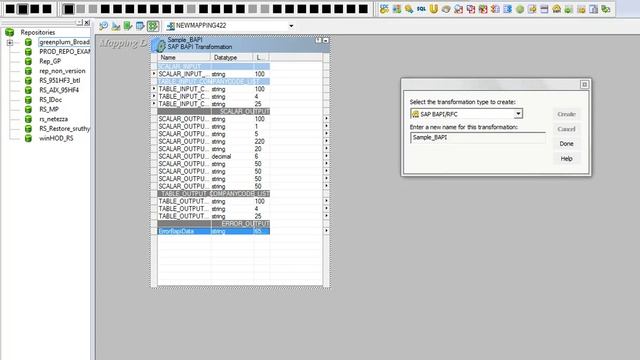This screenshot has height=360, width=640.
Task: Close the Repositories navigator panel
Action: [87, 22]
